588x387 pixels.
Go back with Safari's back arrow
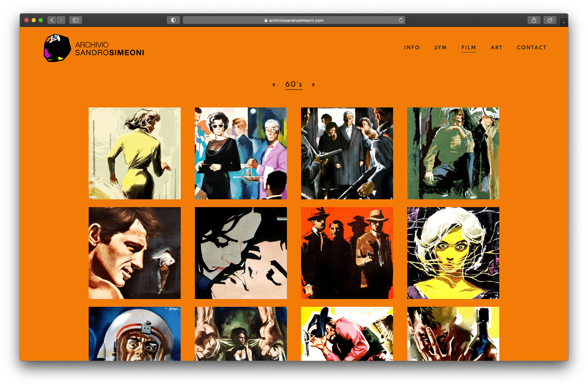tap(52, 20)
